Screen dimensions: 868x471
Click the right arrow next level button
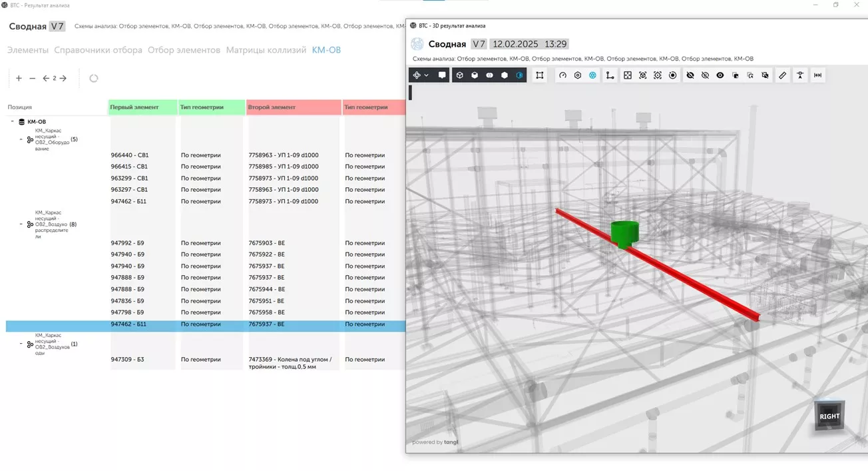point(63,79)
